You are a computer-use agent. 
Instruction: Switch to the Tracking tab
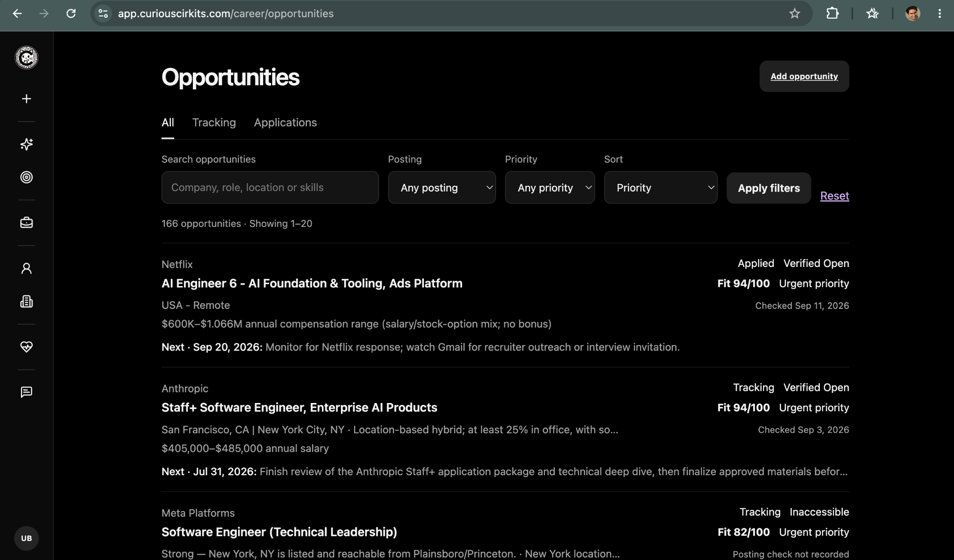click(x=214, y=123)
